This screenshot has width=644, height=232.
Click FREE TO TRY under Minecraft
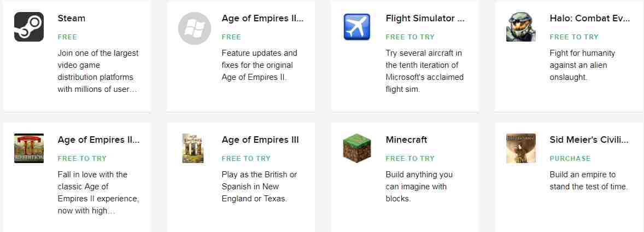click(410, 158)
